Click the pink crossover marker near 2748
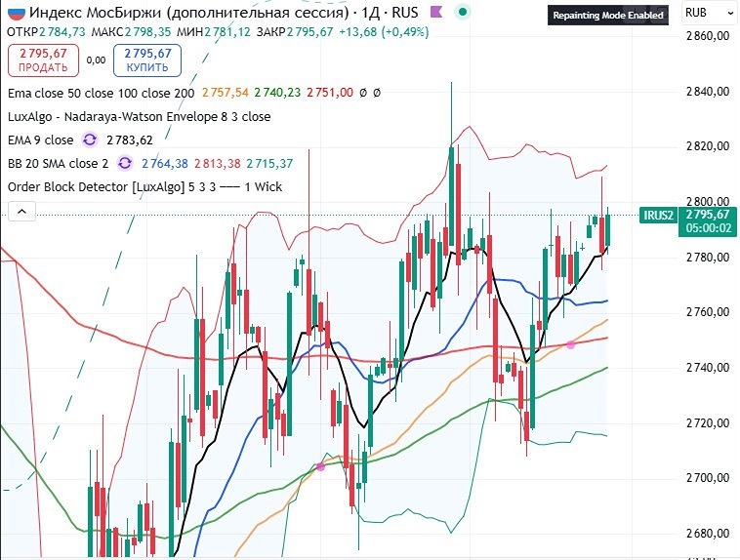This screenshot has width=740, height=560. (570, 344)
